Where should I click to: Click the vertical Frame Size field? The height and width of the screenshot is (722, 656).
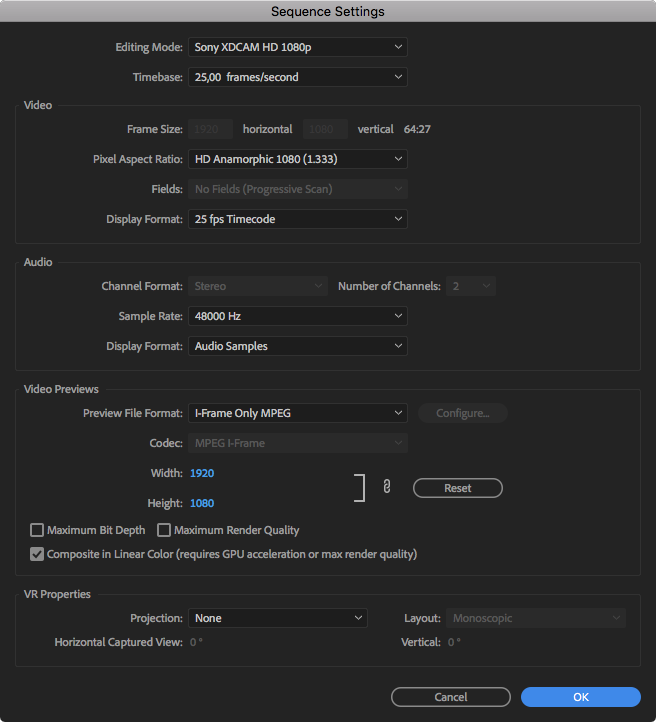pyautogui.click(x=325, y=129)
